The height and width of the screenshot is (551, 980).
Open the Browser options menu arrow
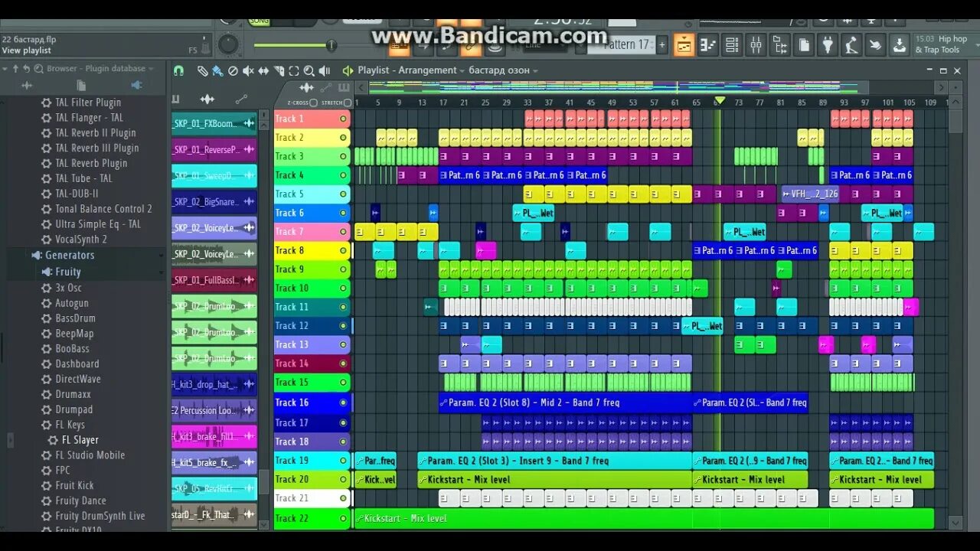5,69
